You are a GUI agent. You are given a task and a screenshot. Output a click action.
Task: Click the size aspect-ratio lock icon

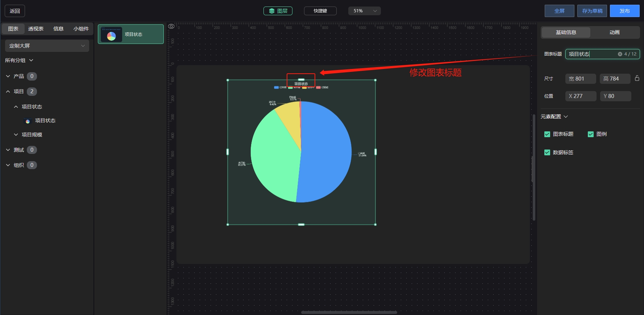tap(637, 78)
